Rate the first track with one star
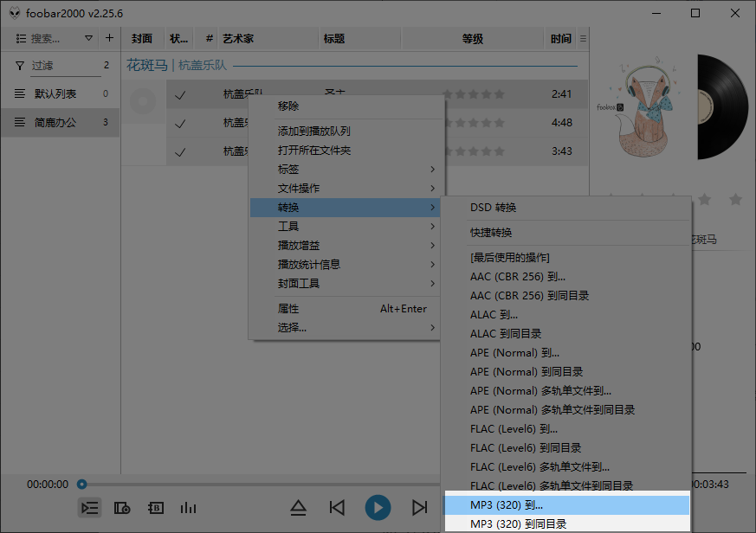The image size is (756, 533). (448, 93)
